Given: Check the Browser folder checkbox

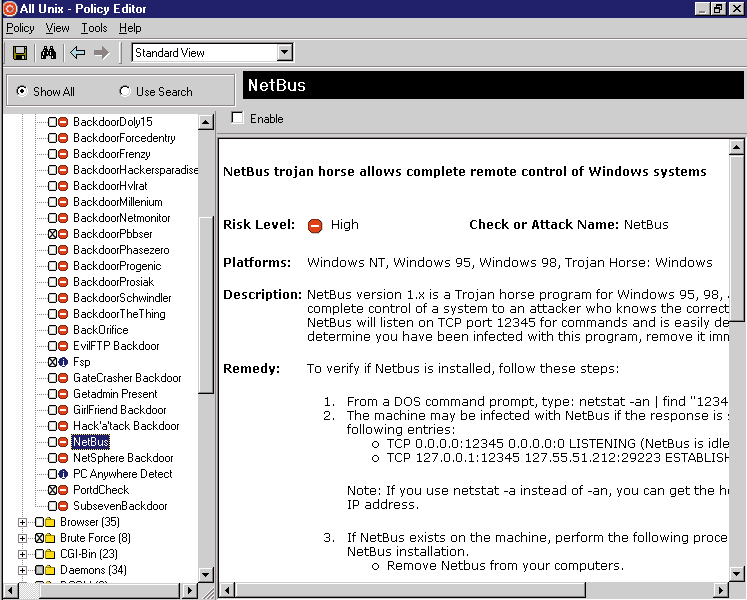Looking at the screenshot, I should click(40, 522).
